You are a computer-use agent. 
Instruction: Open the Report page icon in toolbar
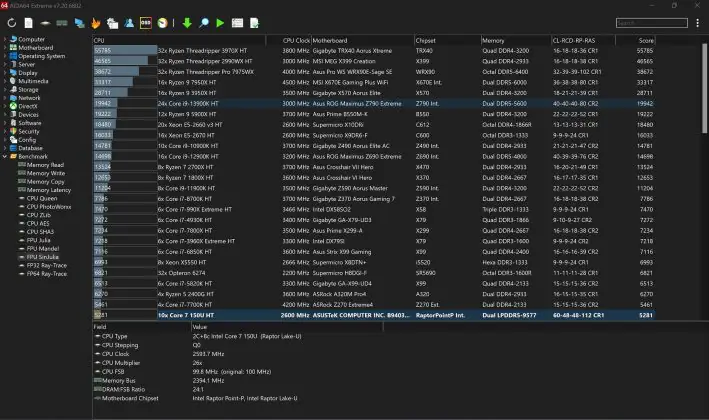pos(28,23)
